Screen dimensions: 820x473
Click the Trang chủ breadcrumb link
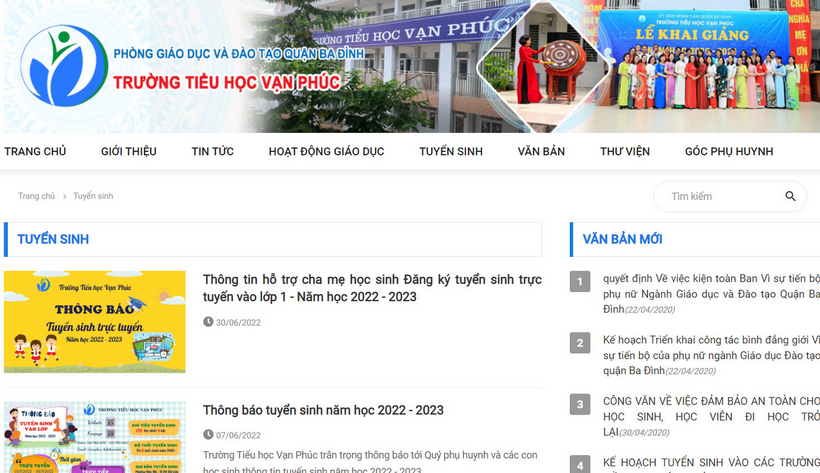click(x=36, y=196)
